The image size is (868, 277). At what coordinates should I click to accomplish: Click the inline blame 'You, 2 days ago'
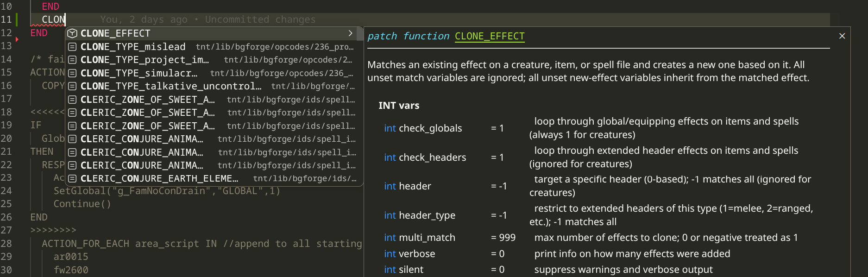(144, 19)
